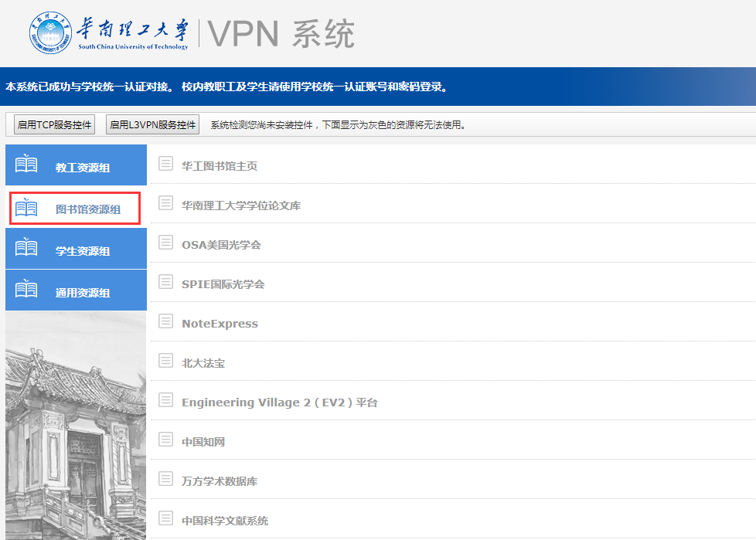Click the campus building sketch image
The height and width of the screenshot is (540, 756).
click(77, 426)
